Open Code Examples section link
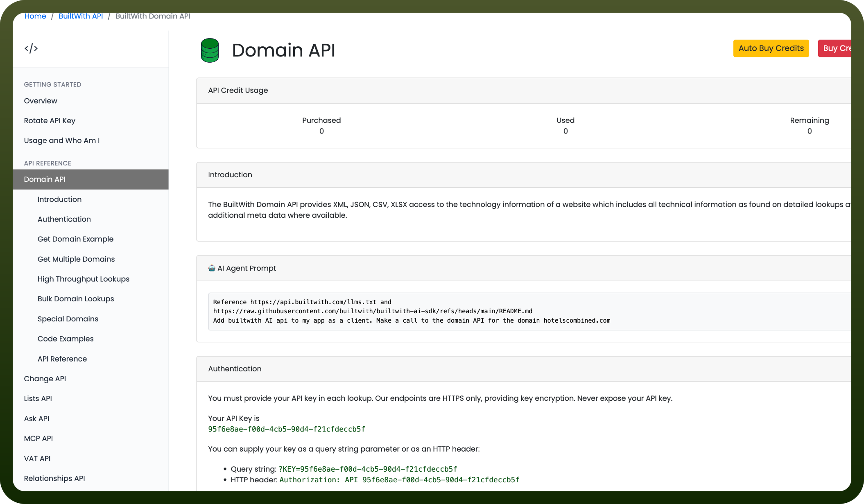 [x=66, y=339]
